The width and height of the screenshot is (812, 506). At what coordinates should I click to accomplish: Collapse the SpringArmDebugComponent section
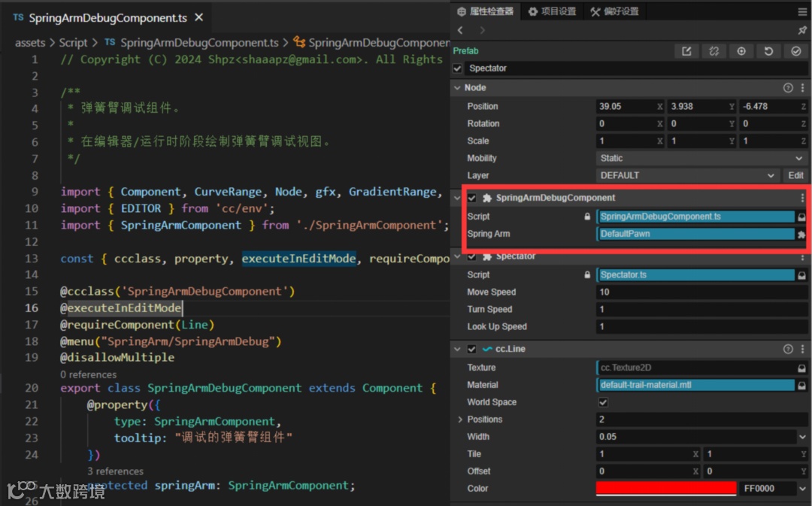457,198
